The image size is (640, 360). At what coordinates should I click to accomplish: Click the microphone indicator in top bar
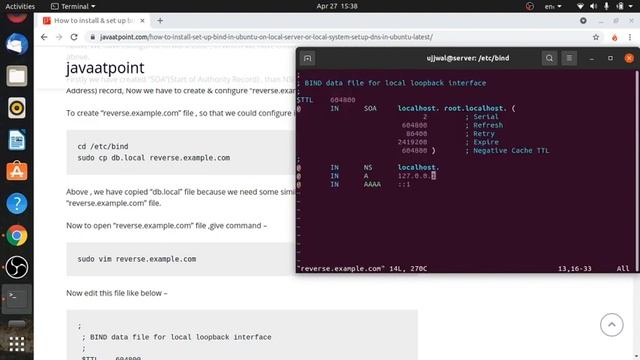(x=606, y=6)
